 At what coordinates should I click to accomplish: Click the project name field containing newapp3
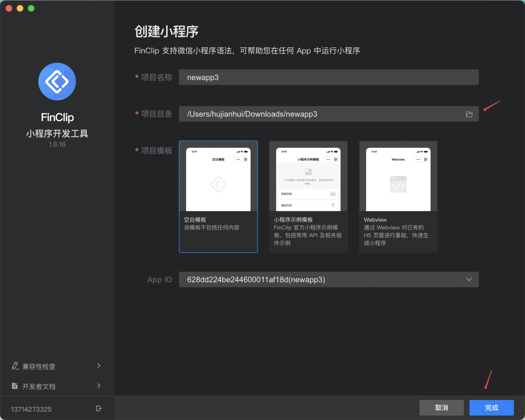click(329, 77)
